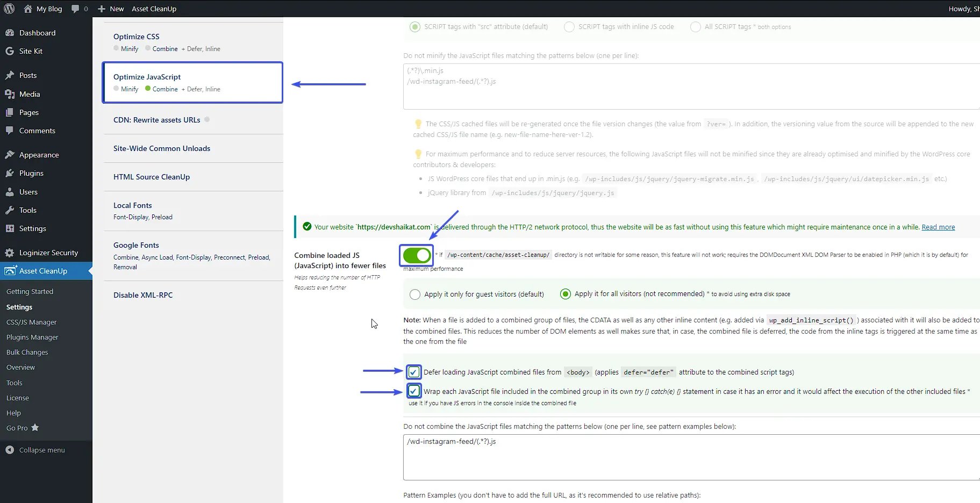Select Apply it for all visitors radio
Image resolution: width=980 pixels, height=503 pixels.
click(566, 294)
